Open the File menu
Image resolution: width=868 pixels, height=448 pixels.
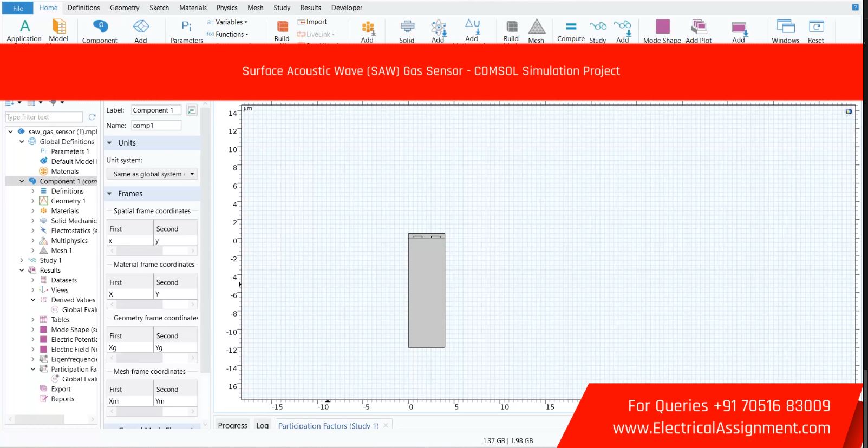point(18,8)
